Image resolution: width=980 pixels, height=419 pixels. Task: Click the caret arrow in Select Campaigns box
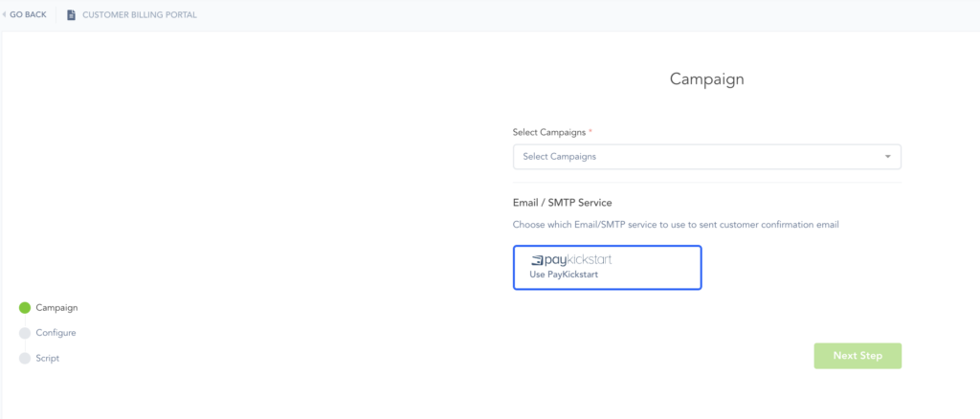[x=887, y=156]
